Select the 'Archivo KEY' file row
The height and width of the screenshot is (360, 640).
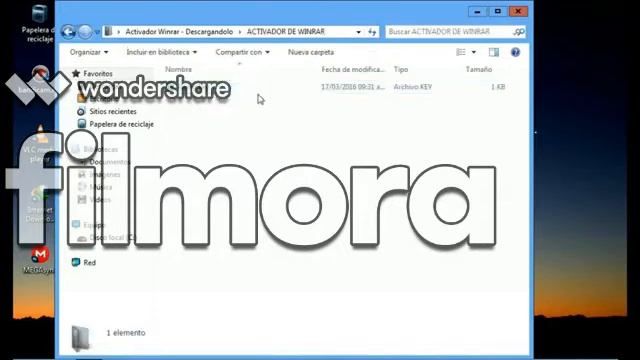[335, 87]
